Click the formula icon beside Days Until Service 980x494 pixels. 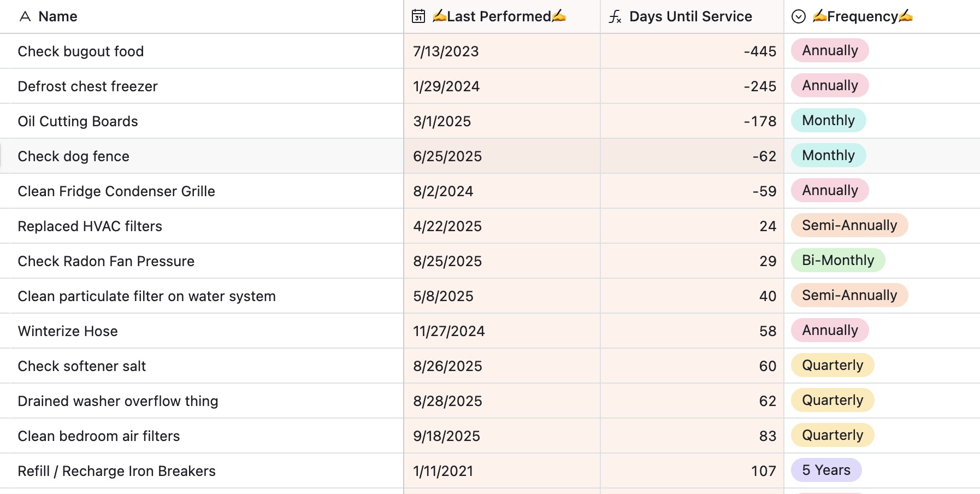coord(615,17)
